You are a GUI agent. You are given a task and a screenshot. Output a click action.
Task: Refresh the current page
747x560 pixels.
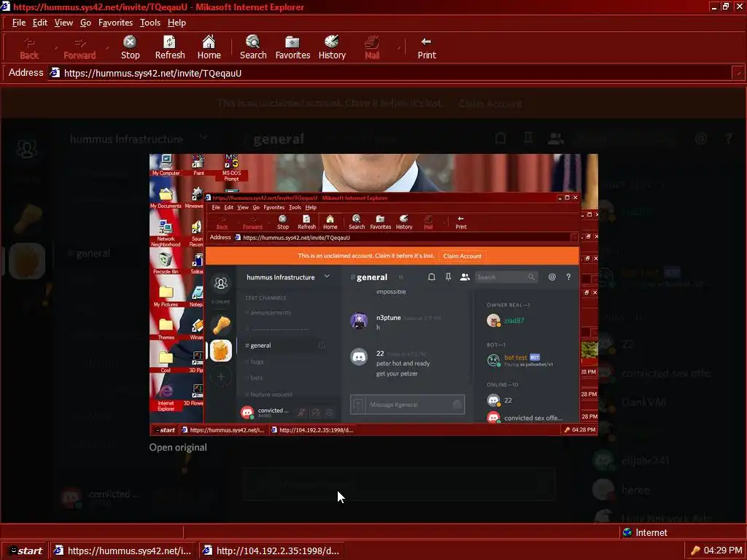click(x=169, y=47)
